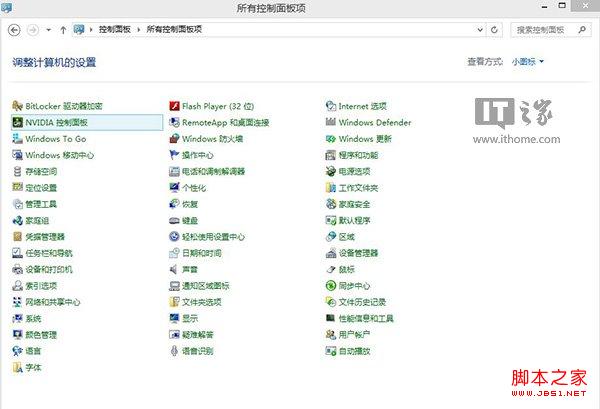Click the 管理工具 icon
The height and width of the screenshot is (409, 600).
click(x=18, y=204)
